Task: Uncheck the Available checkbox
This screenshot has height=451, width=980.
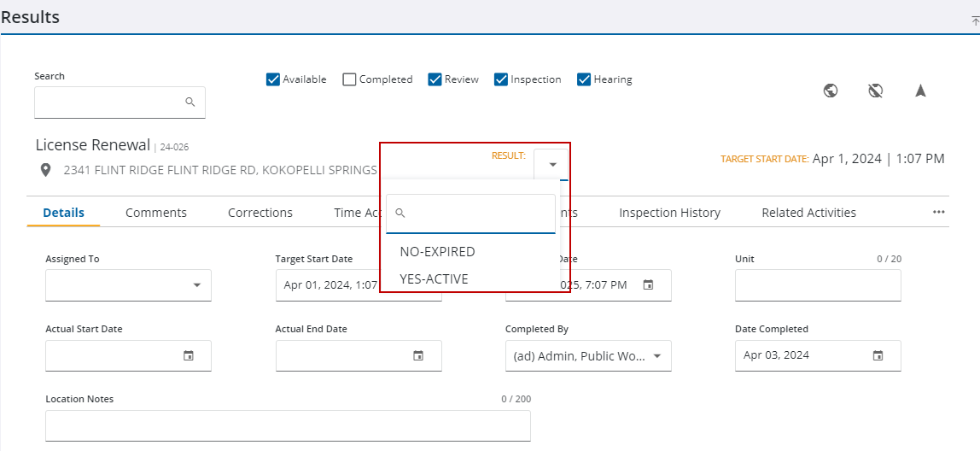Action: (273, 79)
